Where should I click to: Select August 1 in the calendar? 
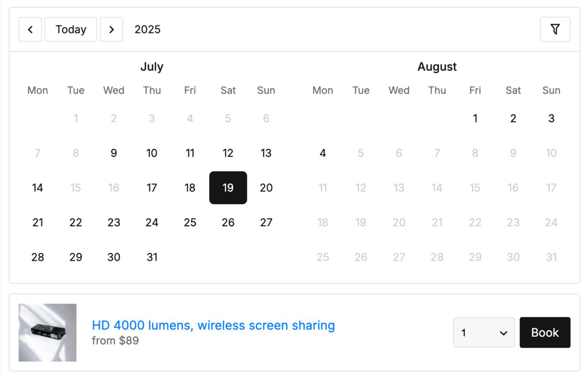[475, 118]
